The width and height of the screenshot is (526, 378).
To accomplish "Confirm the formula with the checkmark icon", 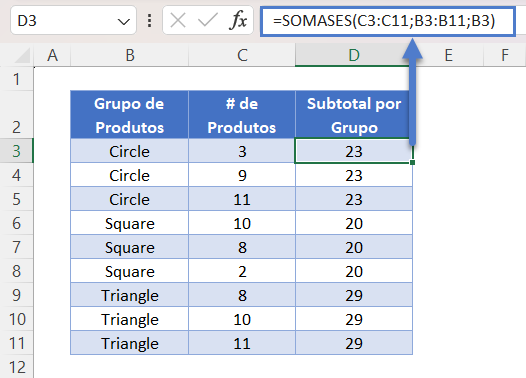I will coord(208,20).
